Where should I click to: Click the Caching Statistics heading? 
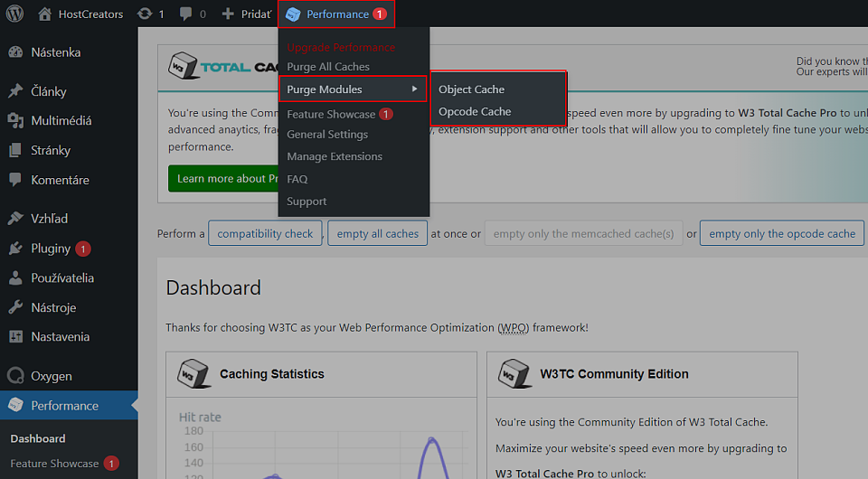(x=272, y=374)
